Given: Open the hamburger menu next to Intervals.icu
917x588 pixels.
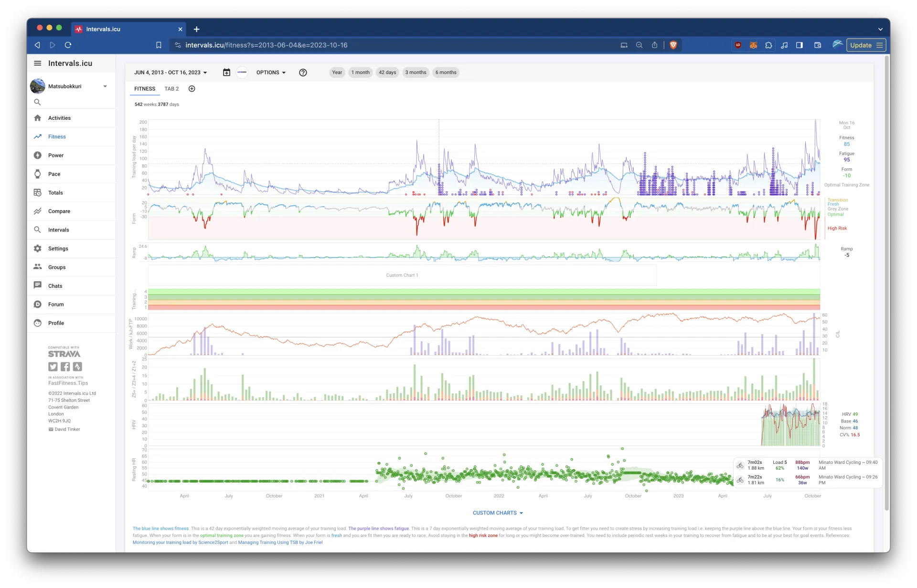Looking at the screenshot, I should click(38, 63).
